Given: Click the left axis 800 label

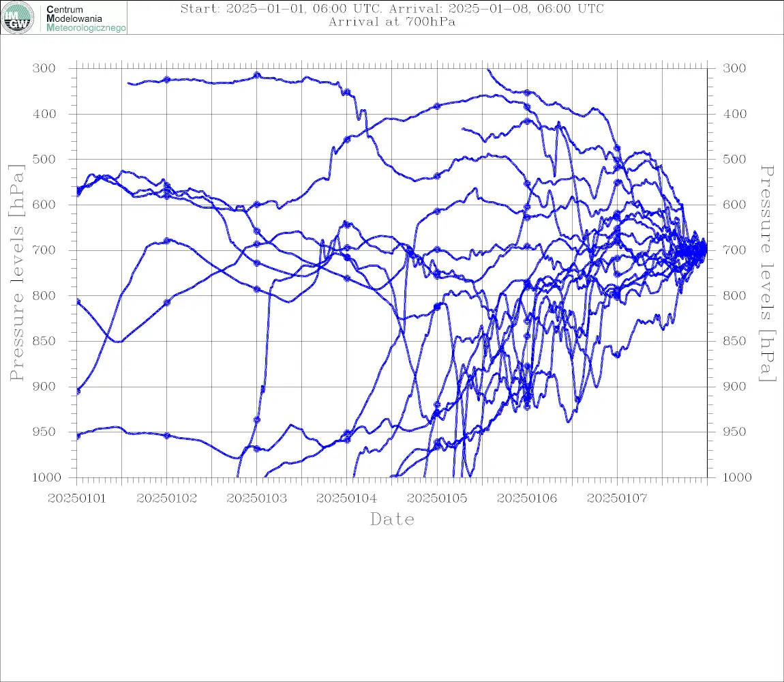Looking at the screenshot, I should coord(44,295).
